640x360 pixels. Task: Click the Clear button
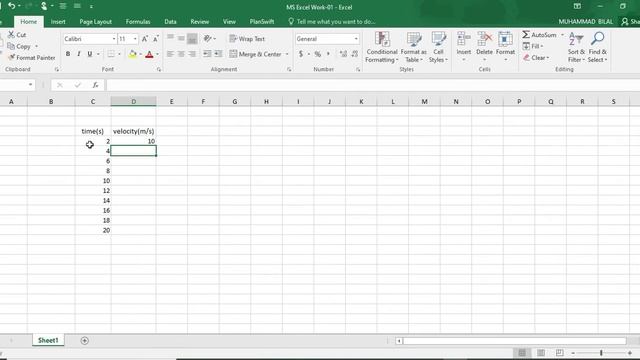536,58
